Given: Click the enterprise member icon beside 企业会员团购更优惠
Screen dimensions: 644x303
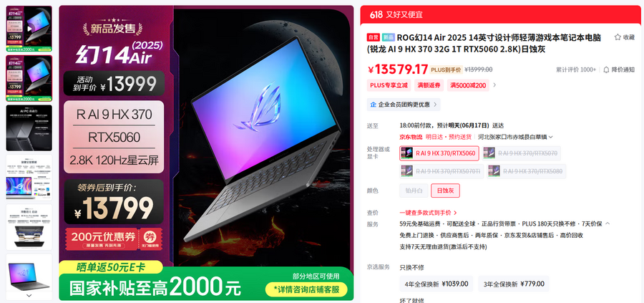Looking at the screenshot, I should click(373, 105).
